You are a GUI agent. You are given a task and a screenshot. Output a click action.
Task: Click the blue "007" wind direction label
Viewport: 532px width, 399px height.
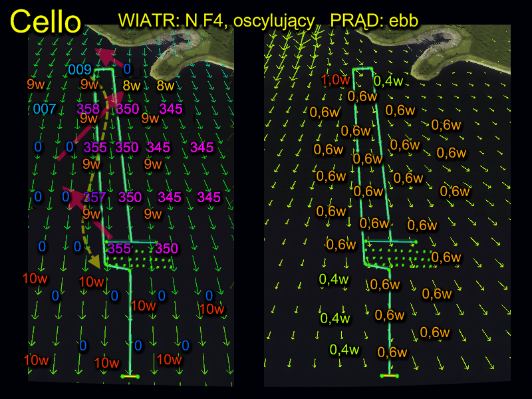click(x=45, y=108)
